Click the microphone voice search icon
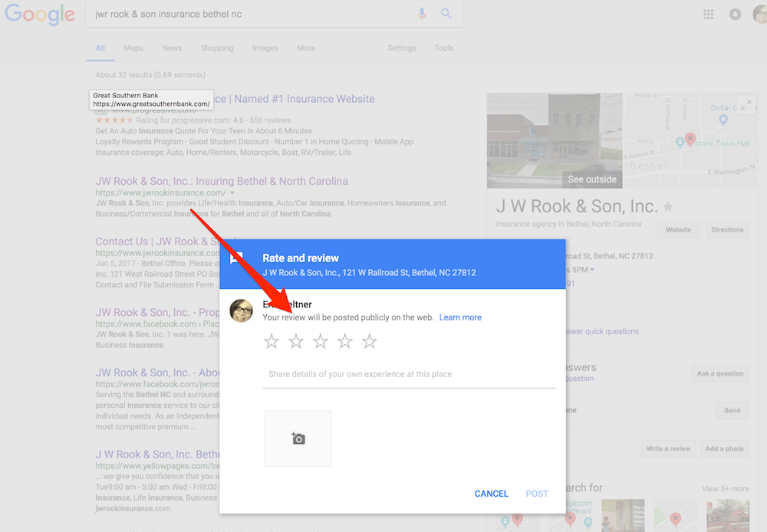The image size is (767, 532). 422,14
